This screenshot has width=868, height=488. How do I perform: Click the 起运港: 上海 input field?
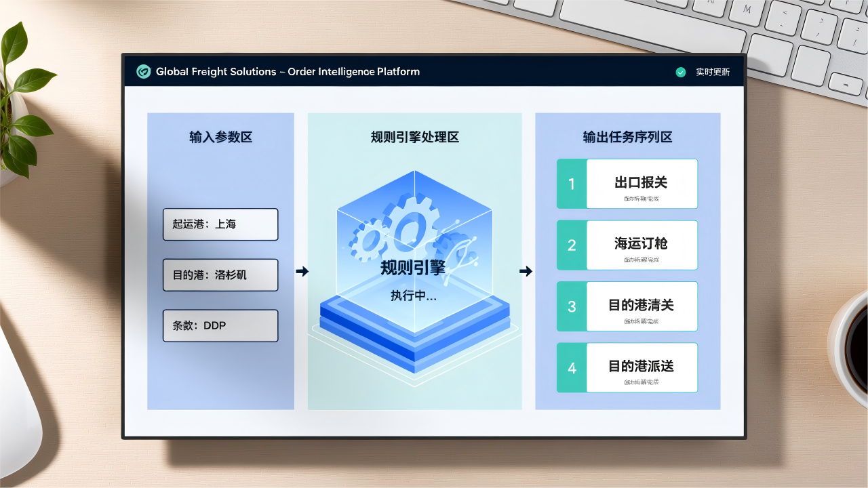coord(220,224)
